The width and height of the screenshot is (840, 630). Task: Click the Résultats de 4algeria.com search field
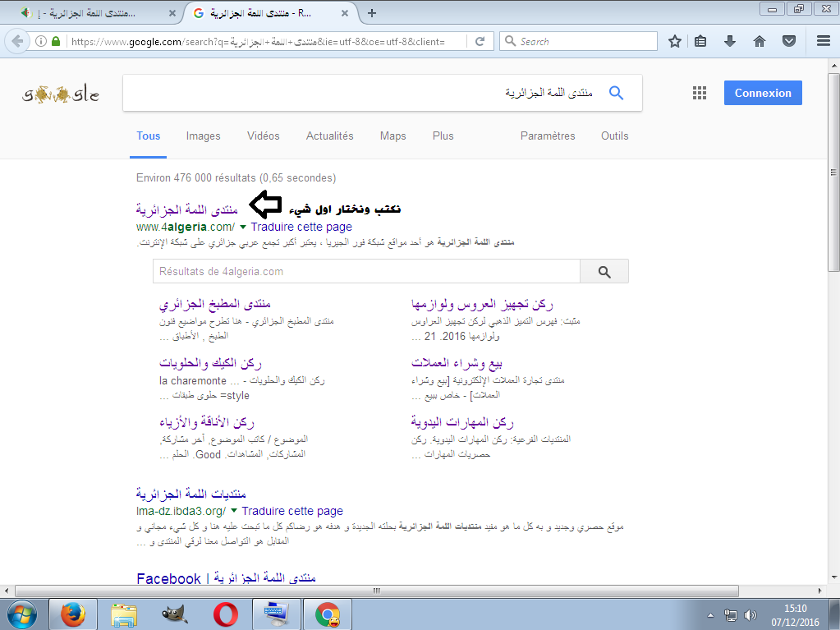(x=366, y=272)
